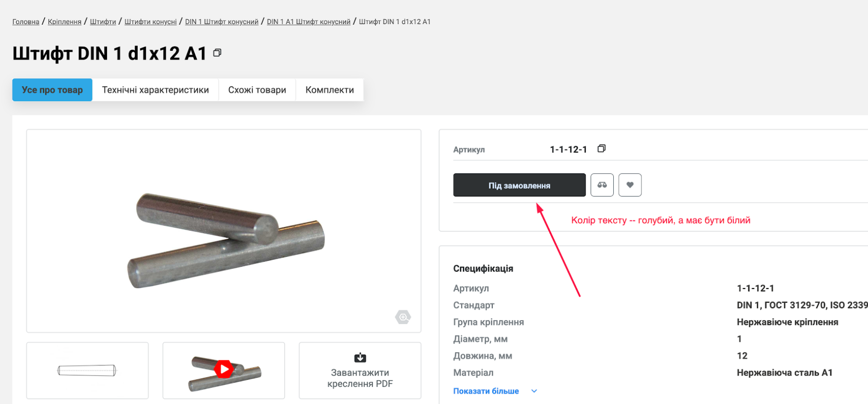Copy the product title with copy icon
Viewport: 868px width, 404px height.
[x=217, y=53]
